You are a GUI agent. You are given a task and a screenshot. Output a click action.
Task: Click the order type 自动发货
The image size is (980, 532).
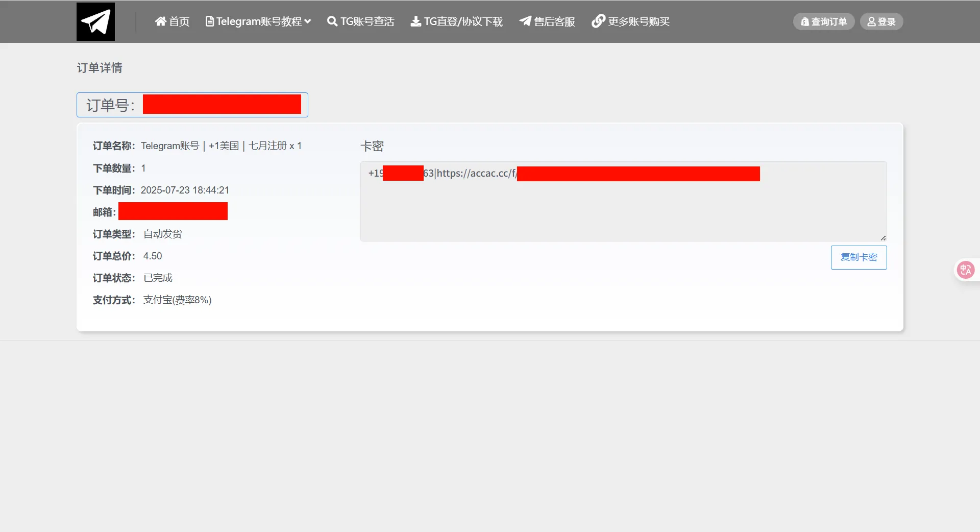(x=162, y=234)
